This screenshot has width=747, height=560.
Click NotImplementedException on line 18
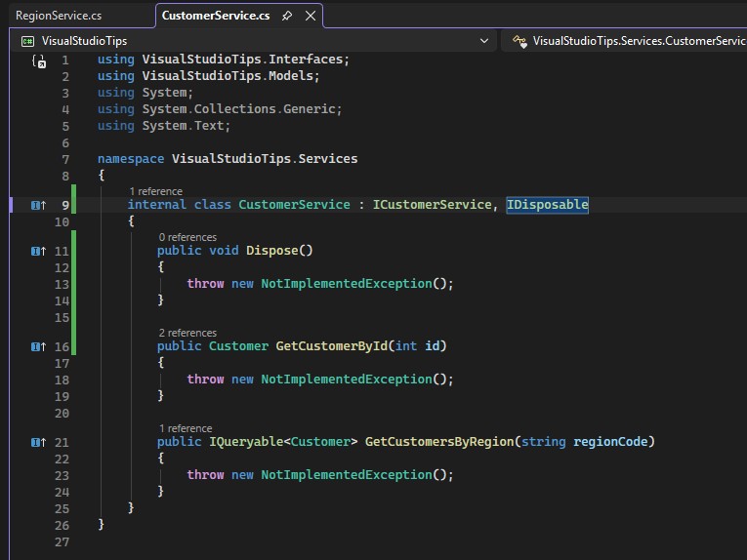pos(347,380)
